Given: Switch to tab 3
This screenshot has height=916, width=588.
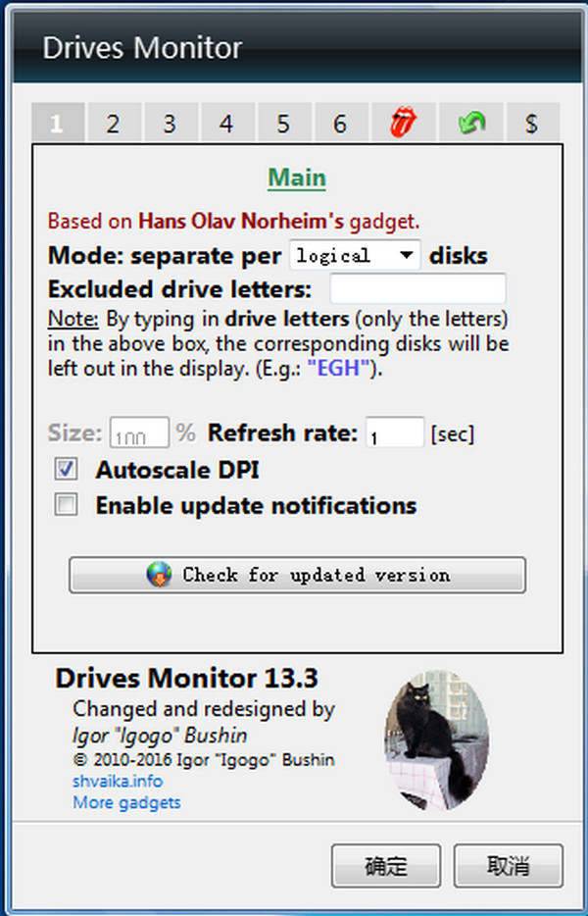Looking at the screenshot, I should 171,123.
